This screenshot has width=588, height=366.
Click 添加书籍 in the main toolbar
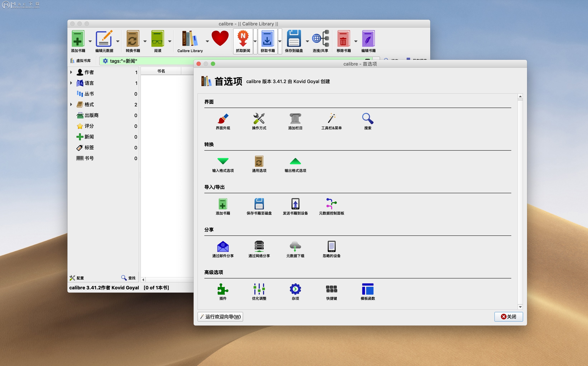point(78,41)
